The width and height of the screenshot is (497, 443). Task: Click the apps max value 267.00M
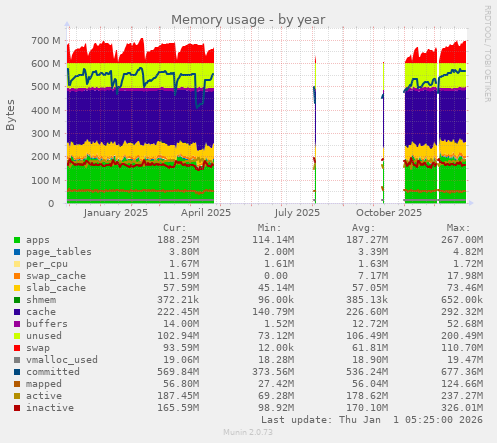click(462, 240)
